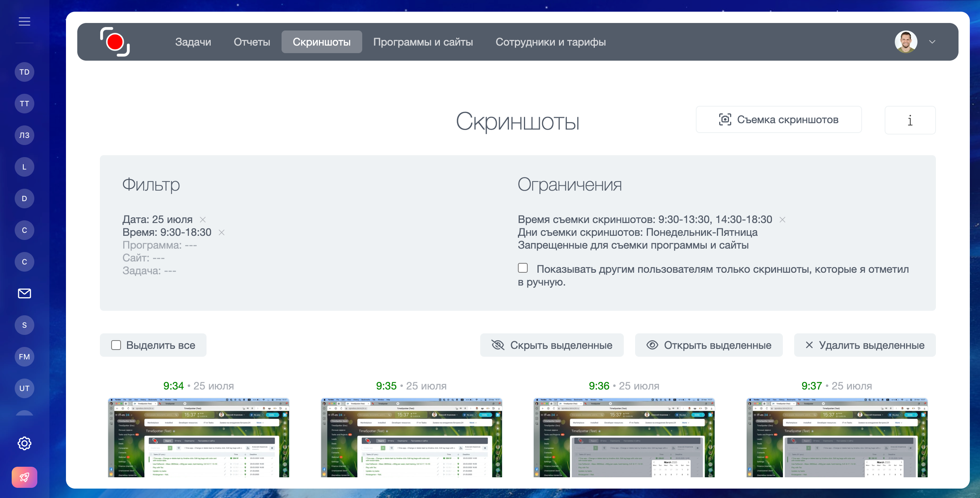Enable showing only manually marked screenshots
The height and width of the screenshot is (498, 980).
pyautogui.click(x=523, y=268)
